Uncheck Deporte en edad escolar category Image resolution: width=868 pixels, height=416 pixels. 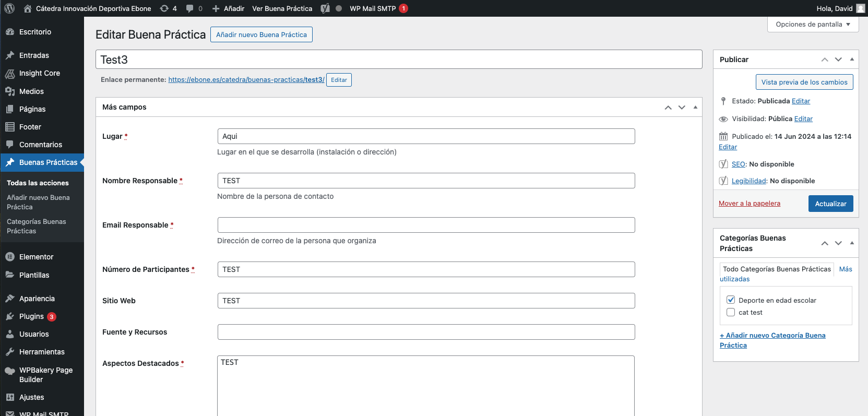coord(731,300)
